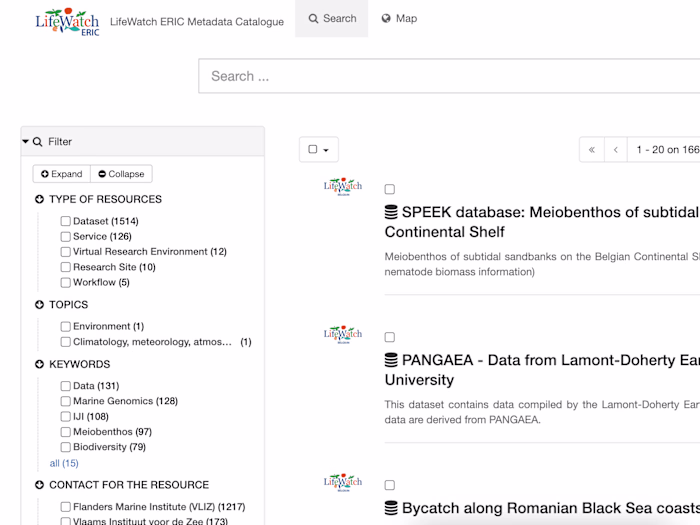Click the database icon beside PANGAEA title
700x525 pixels.
[x=391, y=360]
